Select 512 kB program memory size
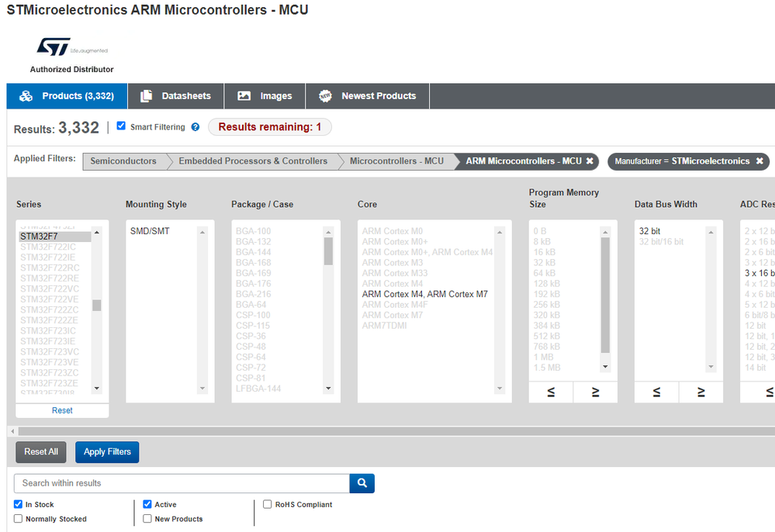Viewport: 775px width, 532px height. pos(547,336)
